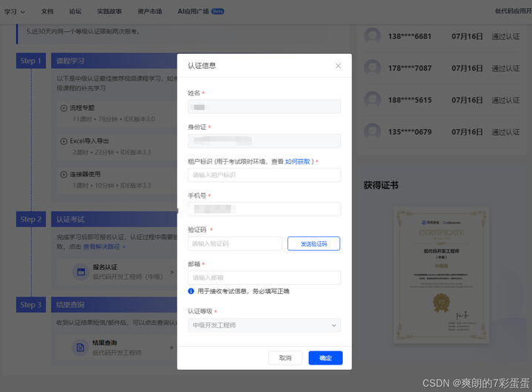Click the arrow beside 报名认证

171,272
